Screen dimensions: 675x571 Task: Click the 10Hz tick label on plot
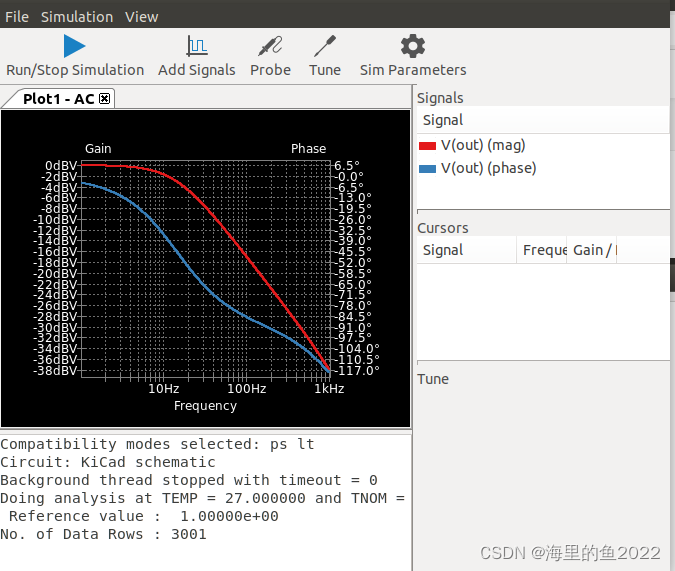164,389
